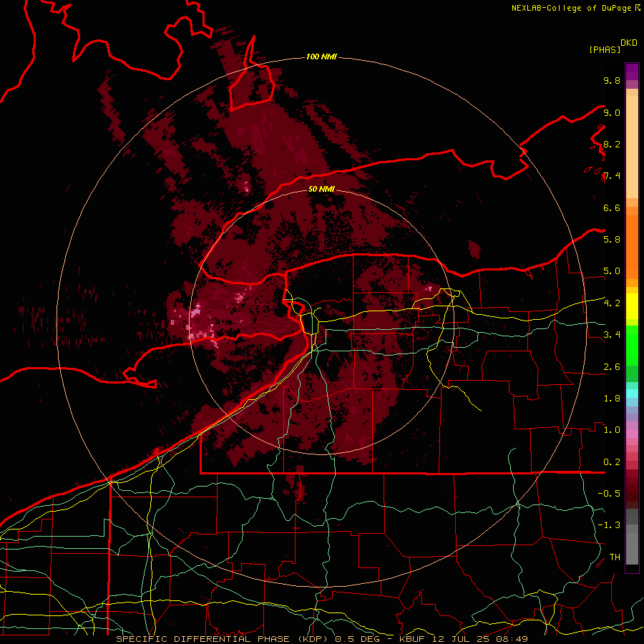
Task: Click the -0.5 value on the color scale
Action: point(609,493)
